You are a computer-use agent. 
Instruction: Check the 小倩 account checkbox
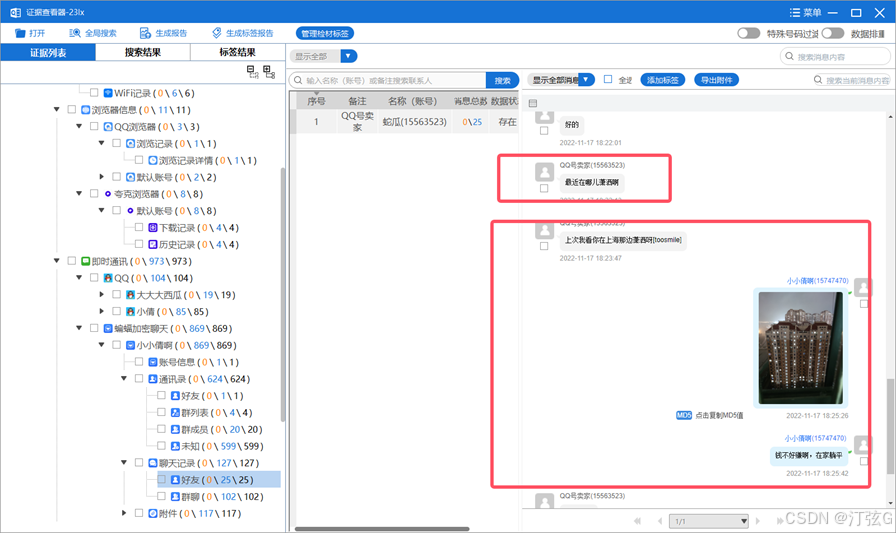click(116, 311)
